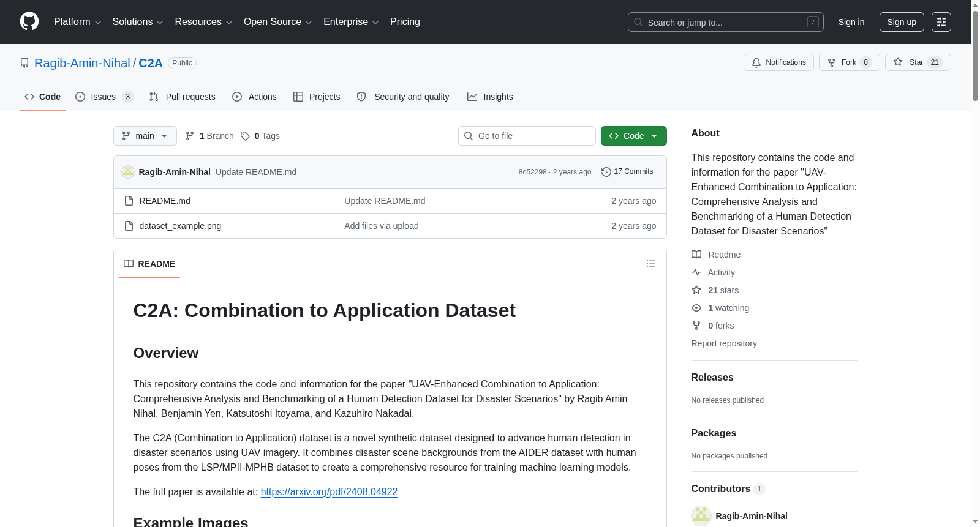Image resolution: width=980 pixels, height=527 pixels.
Task: Open the Pricing link
Action: [x=405, y=22]
